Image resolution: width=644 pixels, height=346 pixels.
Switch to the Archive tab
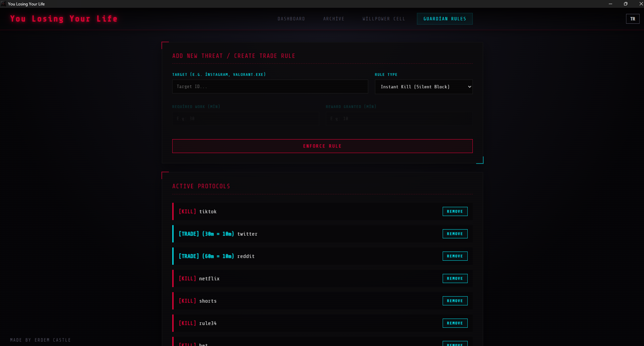334,19
